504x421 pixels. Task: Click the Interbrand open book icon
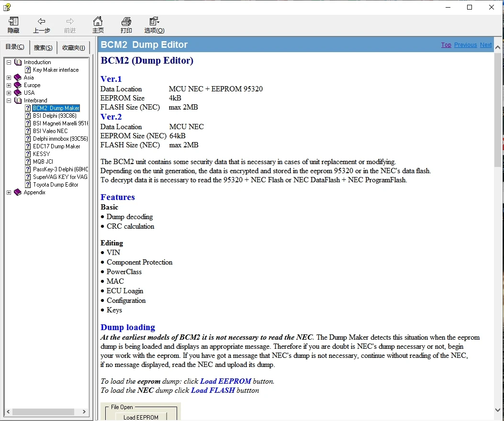(x=18, y=100)
